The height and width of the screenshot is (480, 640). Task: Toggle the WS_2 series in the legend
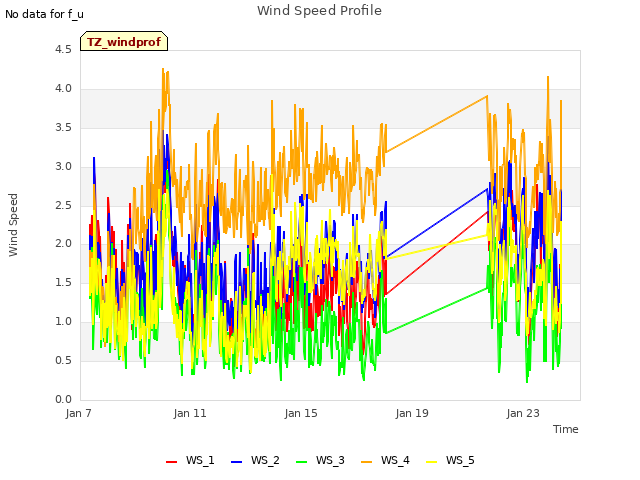(x=255, y=460)
